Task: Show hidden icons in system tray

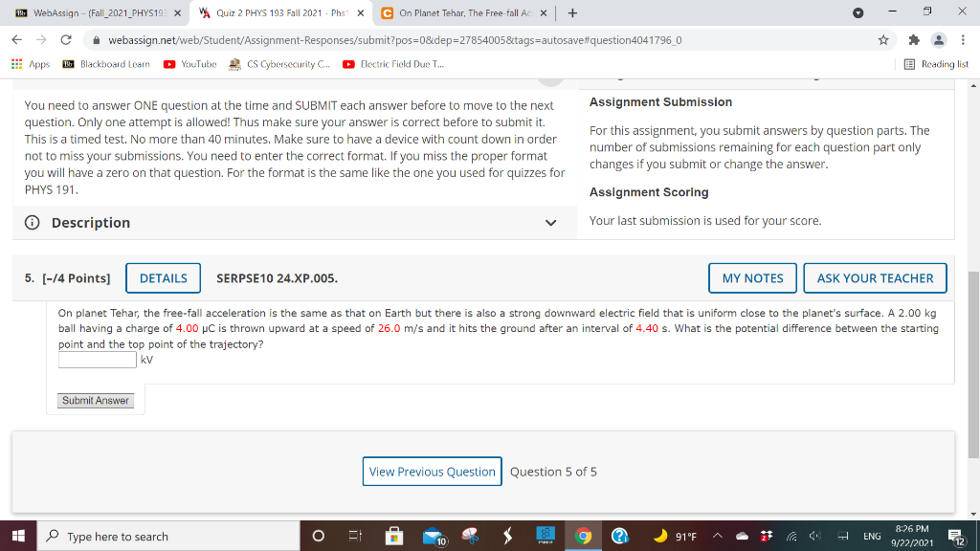Action: (717, 537)
